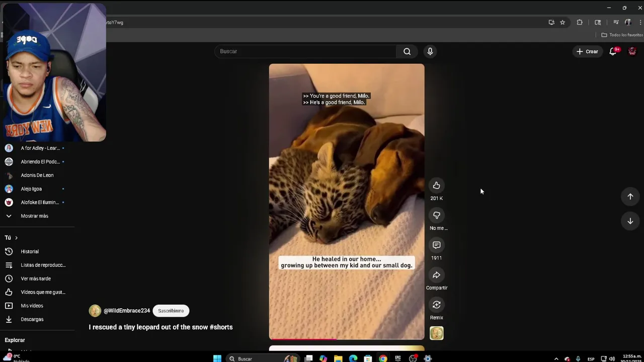Activate voice search microphone
The height and width of the screenshot is (362, 644).
click(430, 51)
